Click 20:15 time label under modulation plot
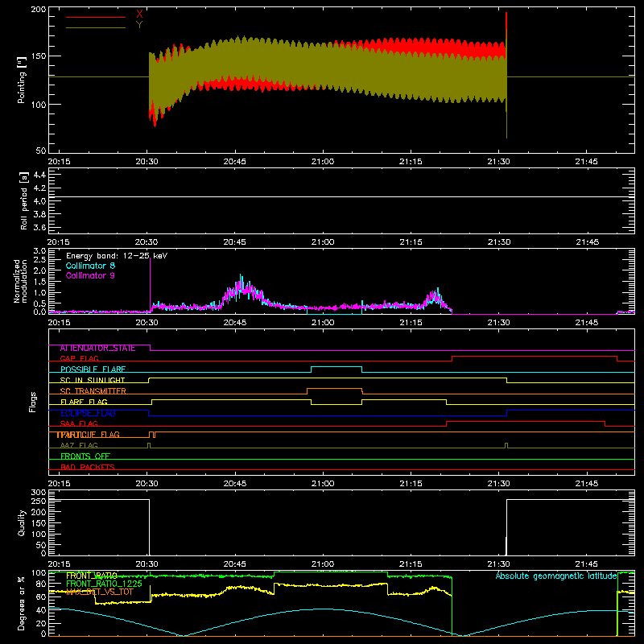The width and height of the screenshot is (644, 644). coord(59,323)
